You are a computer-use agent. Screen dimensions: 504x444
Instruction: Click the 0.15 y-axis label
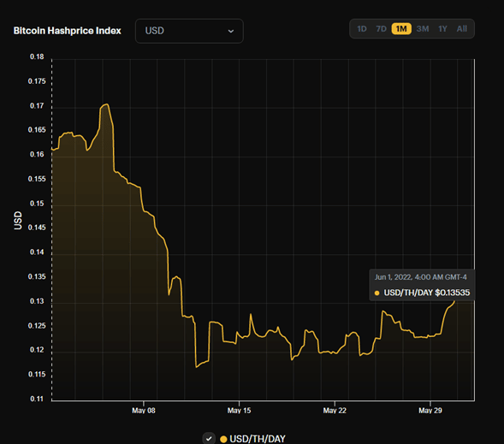pos(37,204)
